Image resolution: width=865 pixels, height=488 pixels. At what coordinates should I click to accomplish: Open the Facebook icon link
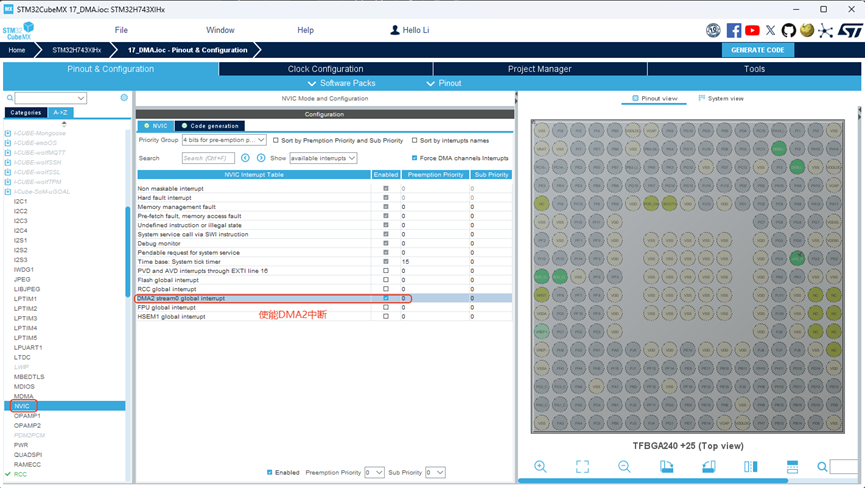click(733, 30)
